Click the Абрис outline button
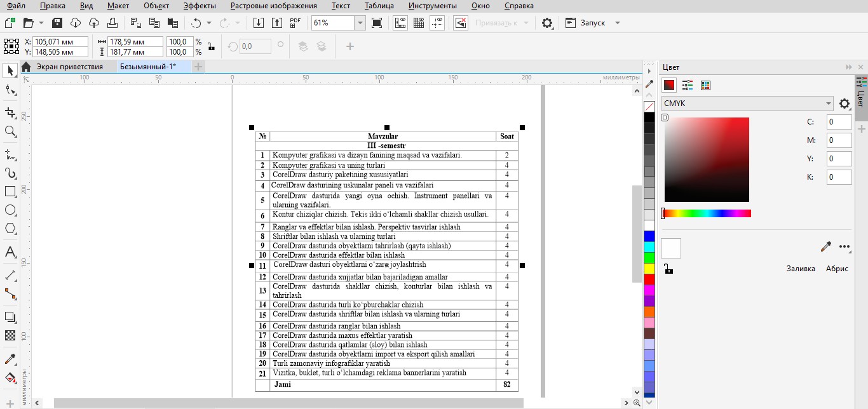Screen dimensions: 868x409 pos(837,269)
